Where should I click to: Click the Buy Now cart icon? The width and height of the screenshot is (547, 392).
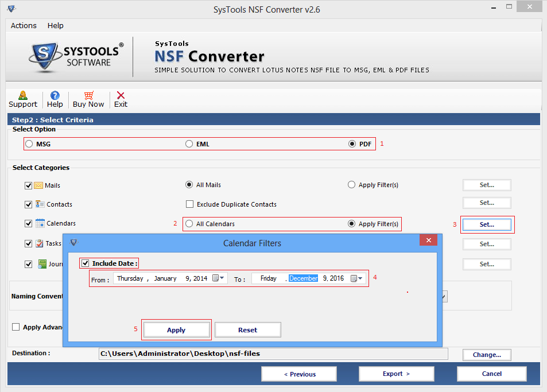88,95
